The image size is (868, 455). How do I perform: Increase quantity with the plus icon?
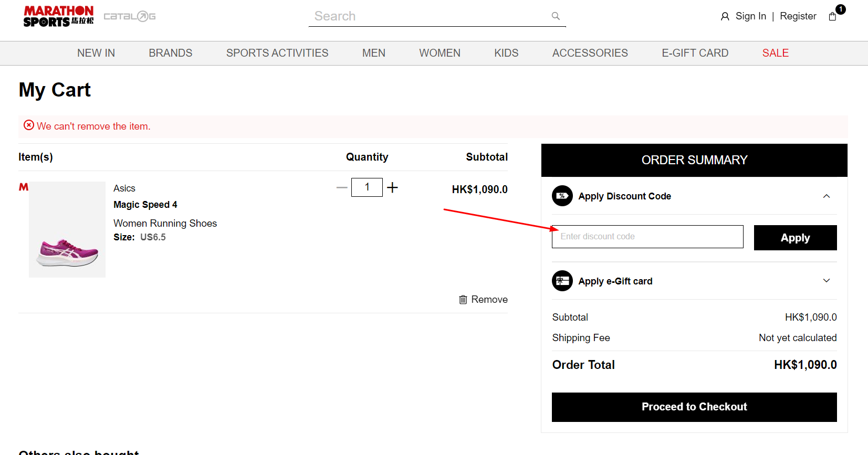392,187
